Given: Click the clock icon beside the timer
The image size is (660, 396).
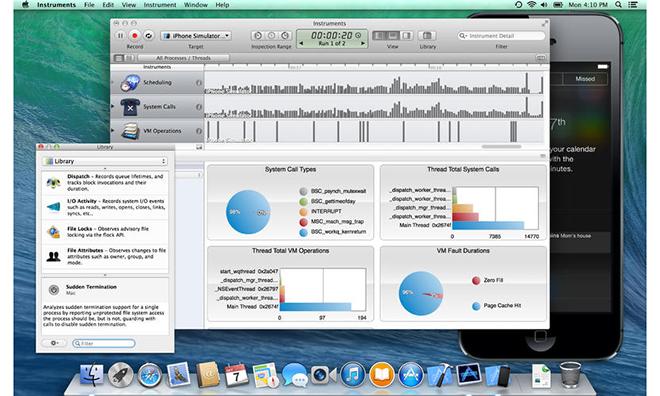Looking at the screenshot, I should (358, 35).
